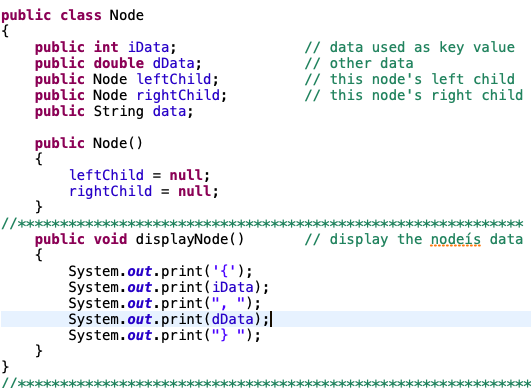The height and width of the screenshot is (388, 531).
Task: Select the iData variable in int declaration
Action: click(x=148, y=47)
